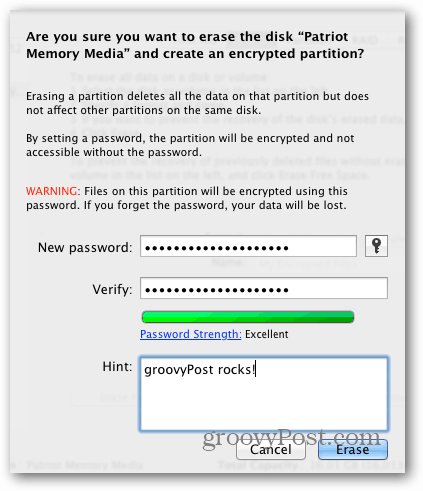Click the "groovyPost rocks!" hint text
Screen dimensions: 423x491
(199, 370)
